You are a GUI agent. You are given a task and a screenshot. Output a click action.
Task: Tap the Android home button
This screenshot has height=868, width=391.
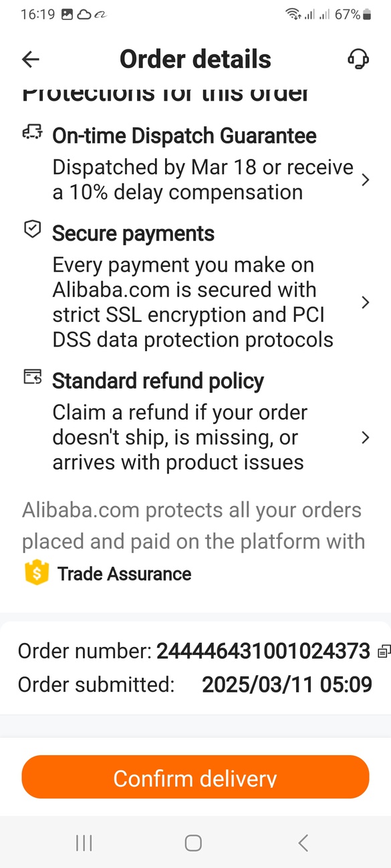pos(193,843)
